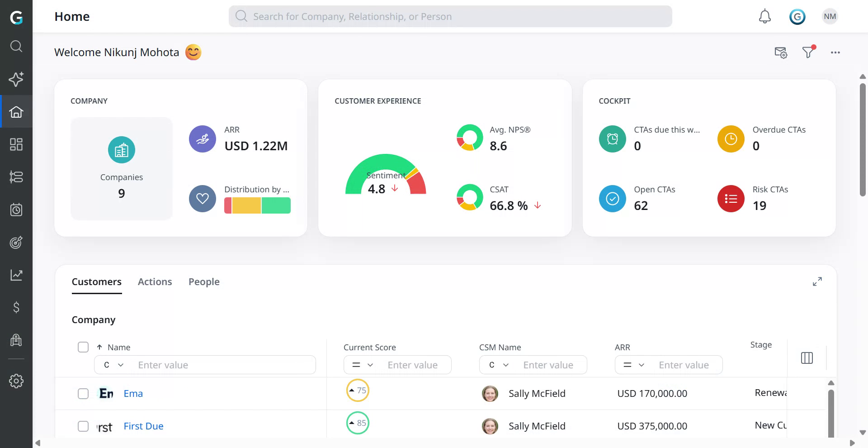Check the checkbox for the First Due row
Viewport: 868px width, 448px height.
coord(83,426)
